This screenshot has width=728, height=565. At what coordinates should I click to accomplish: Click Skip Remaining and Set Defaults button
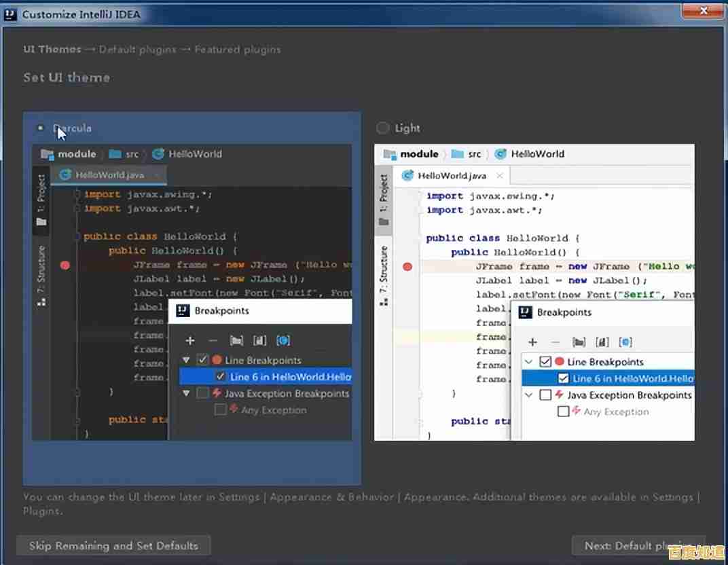tap(113, 546)
